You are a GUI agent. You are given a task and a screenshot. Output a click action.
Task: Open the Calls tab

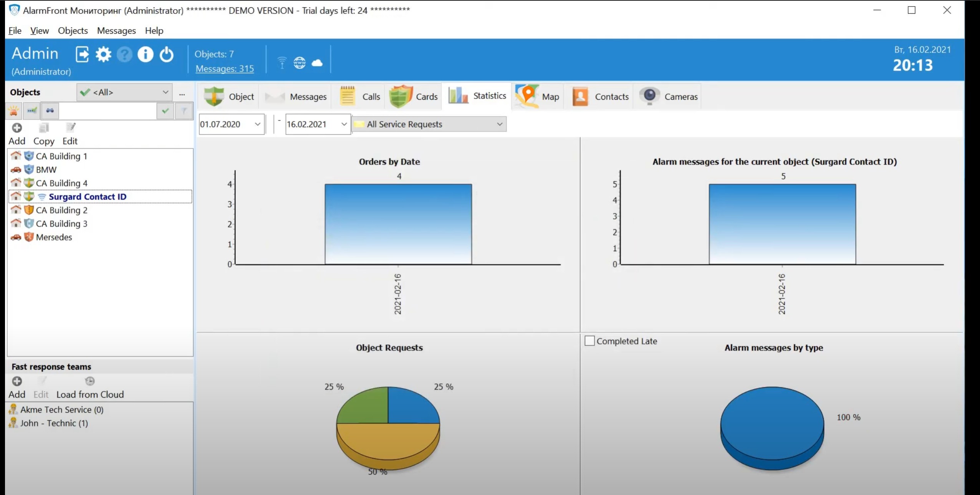360,96
